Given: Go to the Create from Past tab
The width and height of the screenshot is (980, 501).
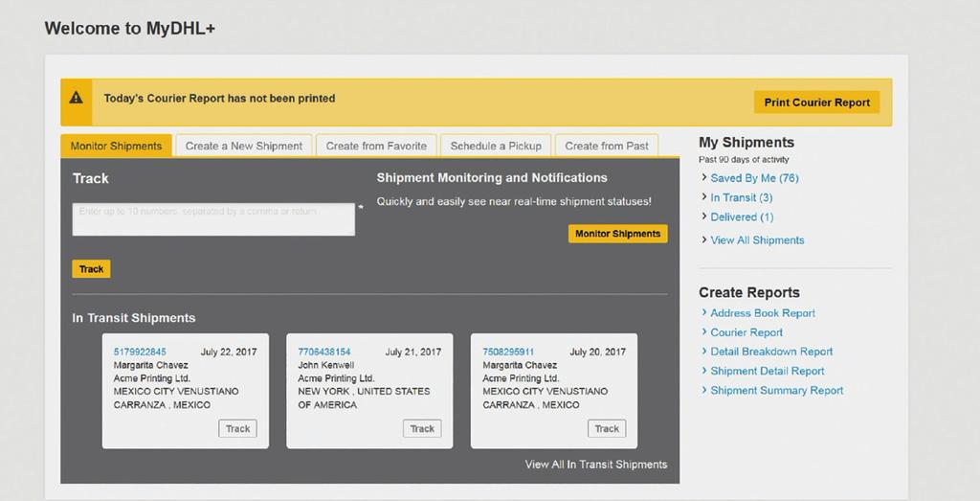Looking at the screenshot, I should (x=606, y=146).
